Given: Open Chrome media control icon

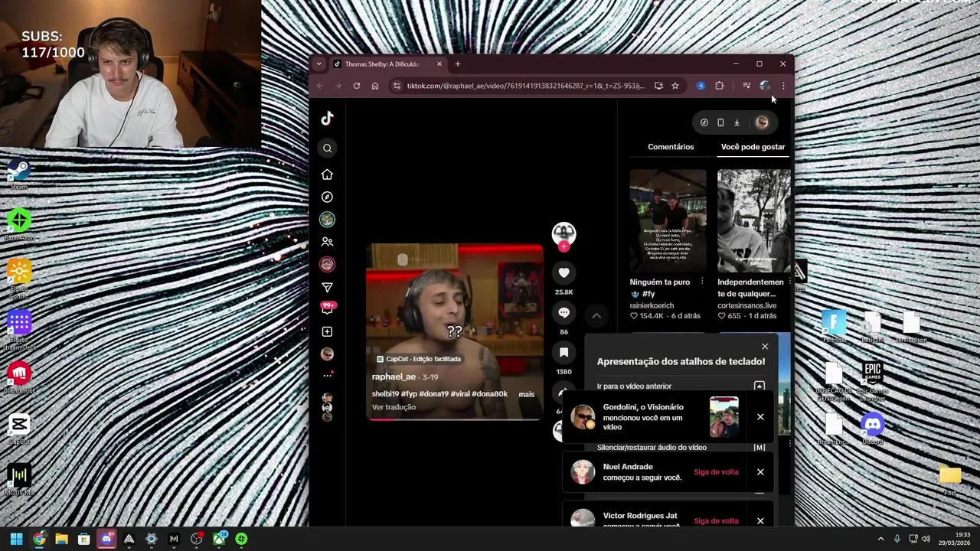Looking at the screenshot, I should [746, 86].
